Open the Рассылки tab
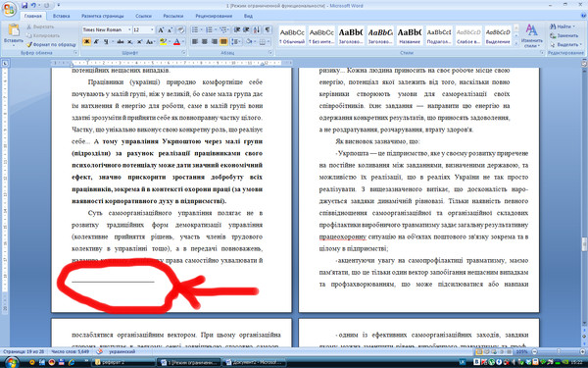 (173, 16)
